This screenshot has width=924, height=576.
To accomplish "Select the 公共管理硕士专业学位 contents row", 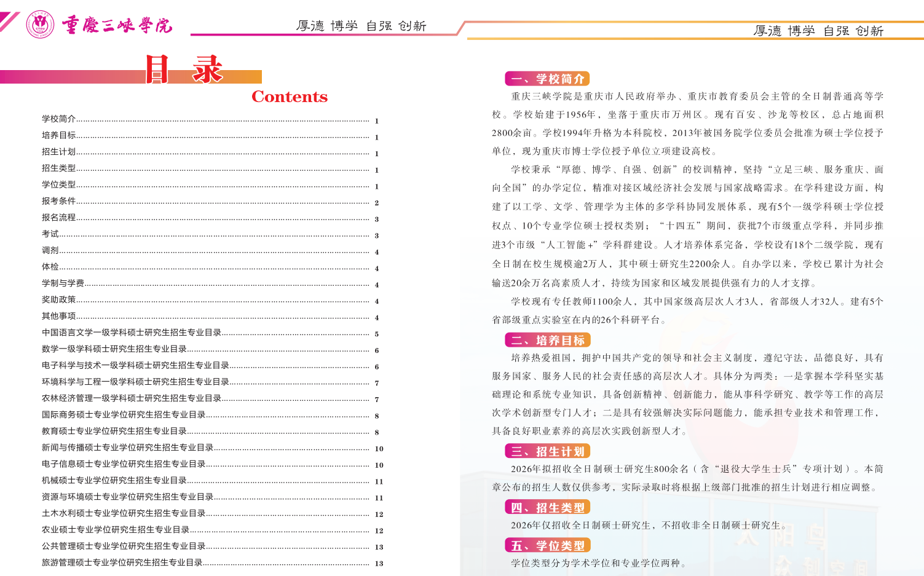I will pyautogui.click(x=213, y=546).
